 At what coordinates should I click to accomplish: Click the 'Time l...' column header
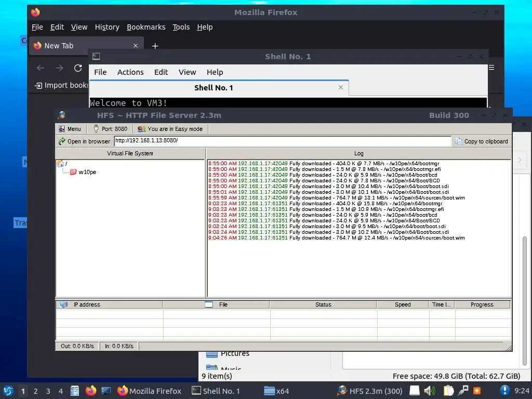[x=442, y=304]
